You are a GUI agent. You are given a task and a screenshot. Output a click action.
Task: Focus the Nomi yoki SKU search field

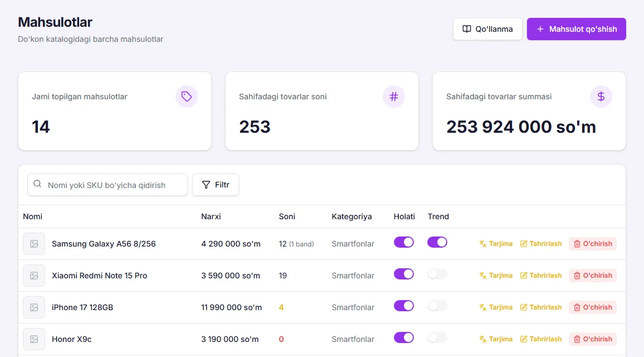click(108, 185)
